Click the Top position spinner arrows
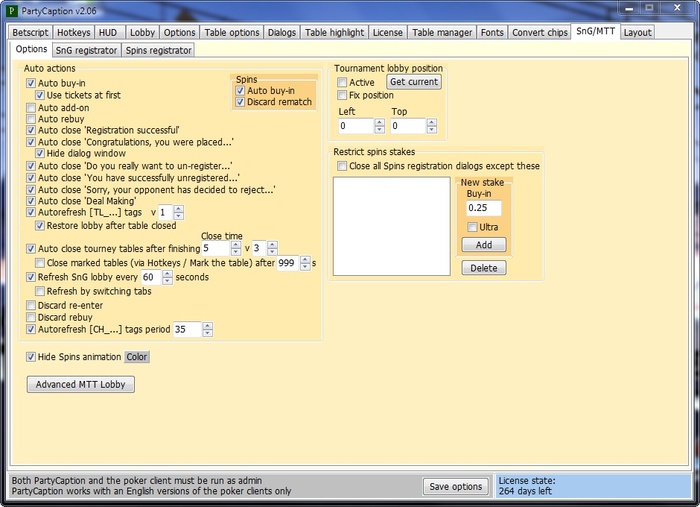700x507 pixels. point(431,126)
